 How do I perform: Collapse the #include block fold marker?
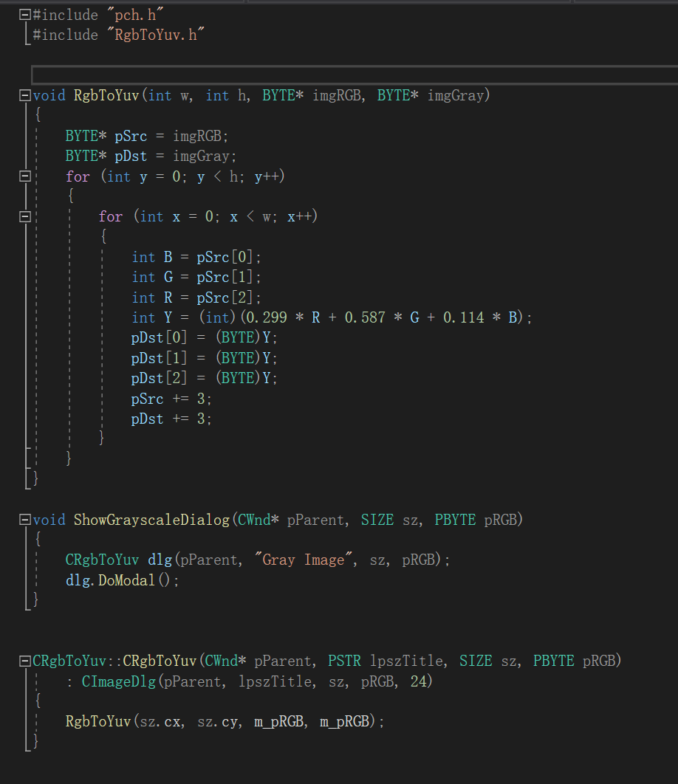[24, 15]
